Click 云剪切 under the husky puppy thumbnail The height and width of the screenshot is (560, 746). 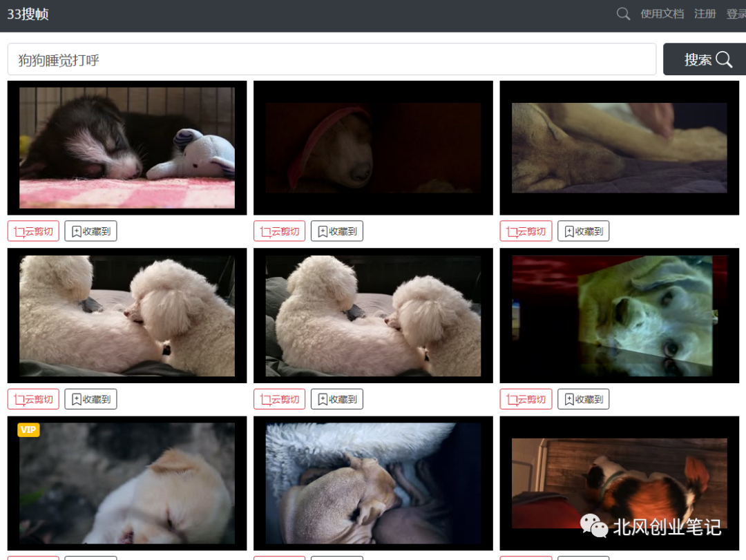33,231
